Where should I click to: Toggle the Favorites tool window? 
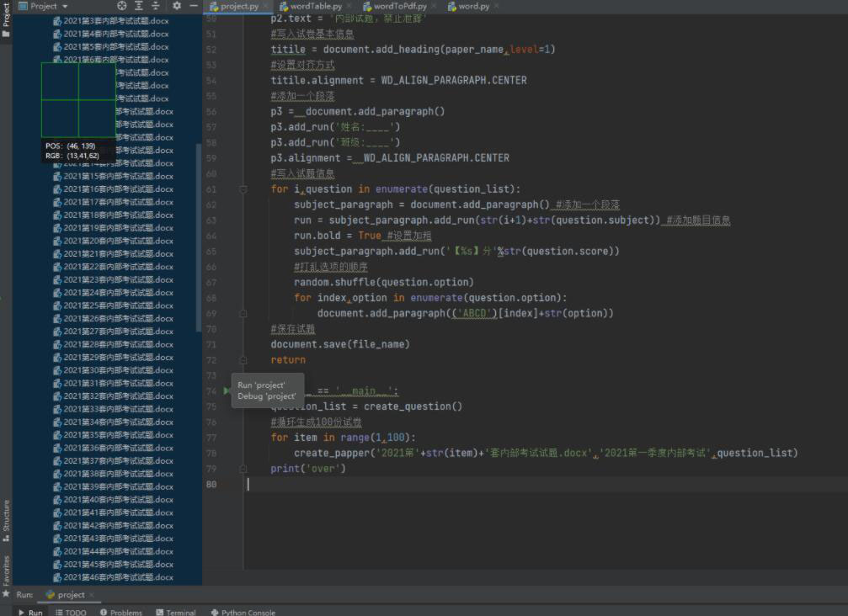pos(6,572)
